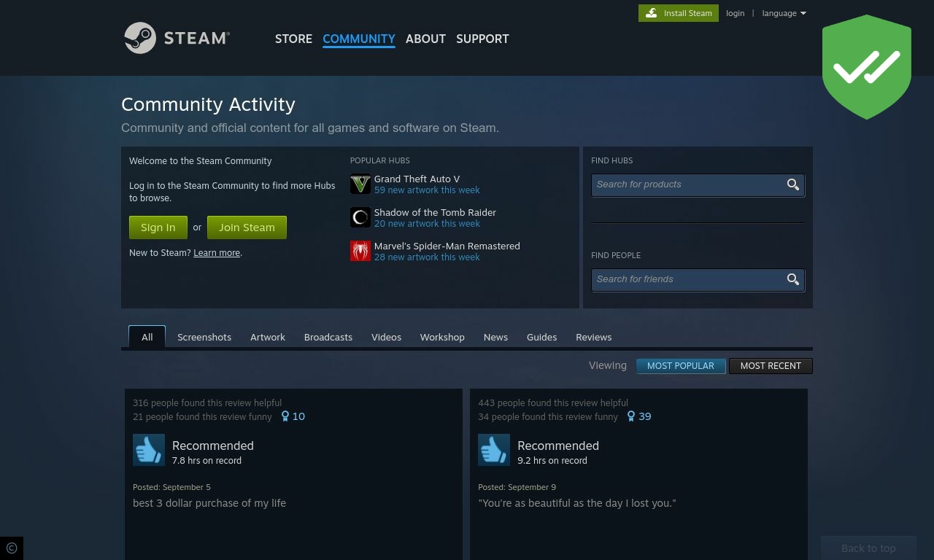Select the All tab
Image resolution: width=934 pixels, height=560 pixels.
(147, 337)
